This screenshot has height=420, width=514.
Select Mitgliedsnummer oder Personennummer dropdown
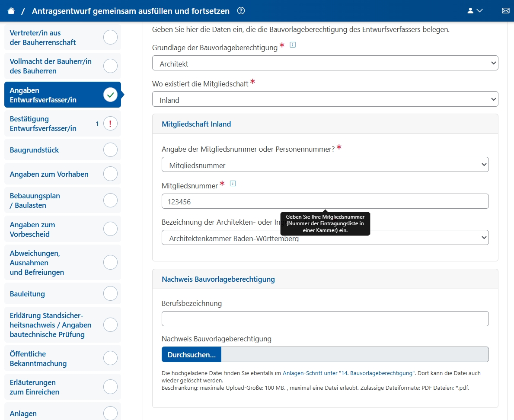coord(325,165)
